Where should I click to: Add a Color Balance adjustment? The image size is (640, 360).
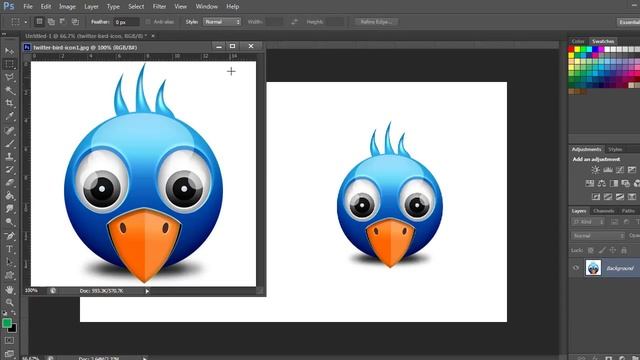pos(602,183)
